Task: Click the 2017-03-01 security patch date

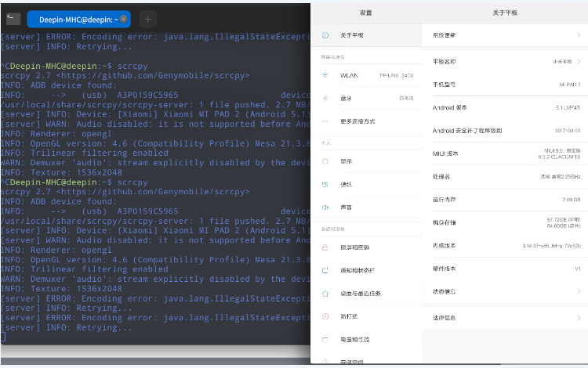Action: click(568, 131)
